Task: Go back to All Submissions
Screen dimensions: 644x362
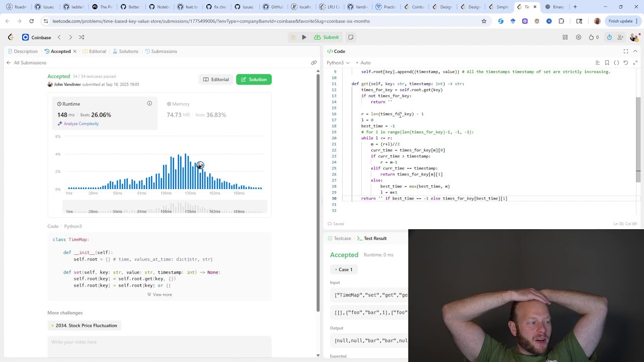Action: point(26,63)
